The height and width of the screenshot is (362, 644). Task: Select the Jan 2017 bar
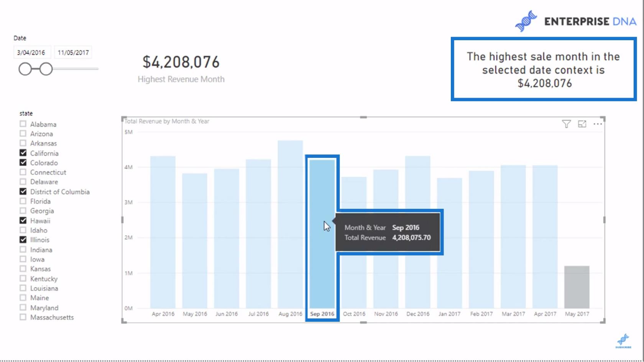pos(450,243)
